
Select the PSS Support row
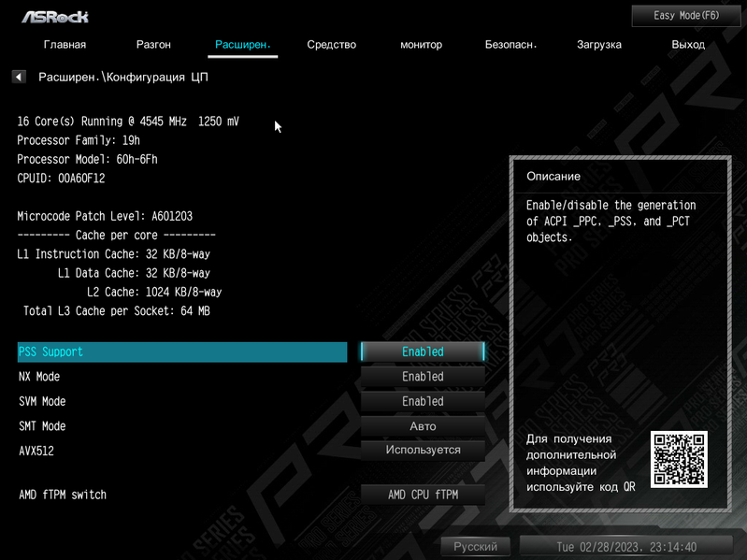182,352
